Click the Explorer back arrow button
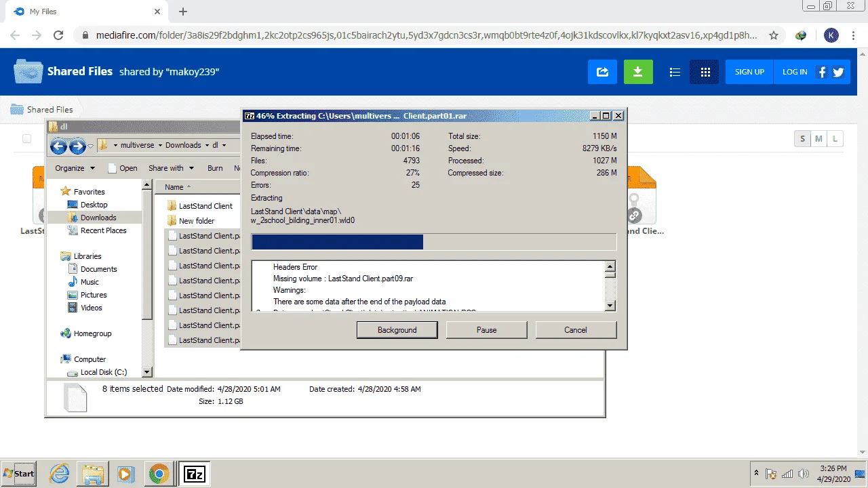Image resolution: width=868 pixels, height=488 pixels. (58, 146)
